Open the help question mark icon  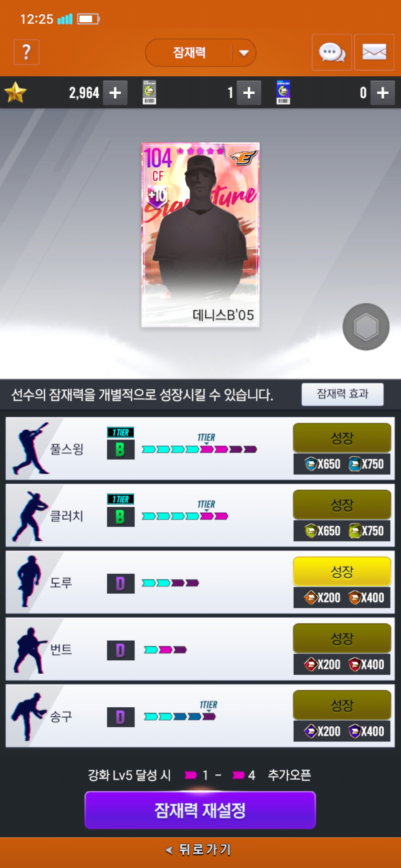26,52
